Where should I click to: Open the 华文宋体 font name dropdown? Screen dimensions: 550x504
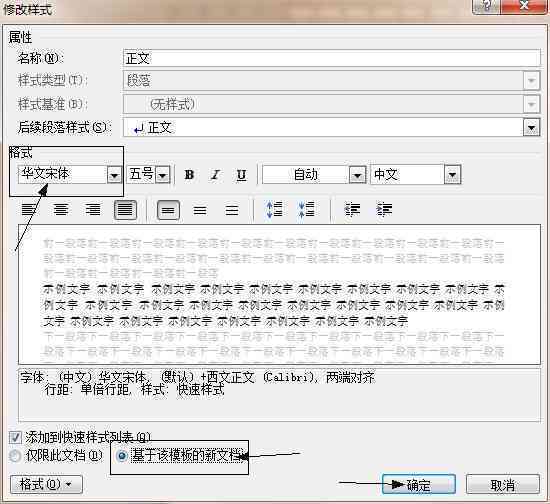114,175
